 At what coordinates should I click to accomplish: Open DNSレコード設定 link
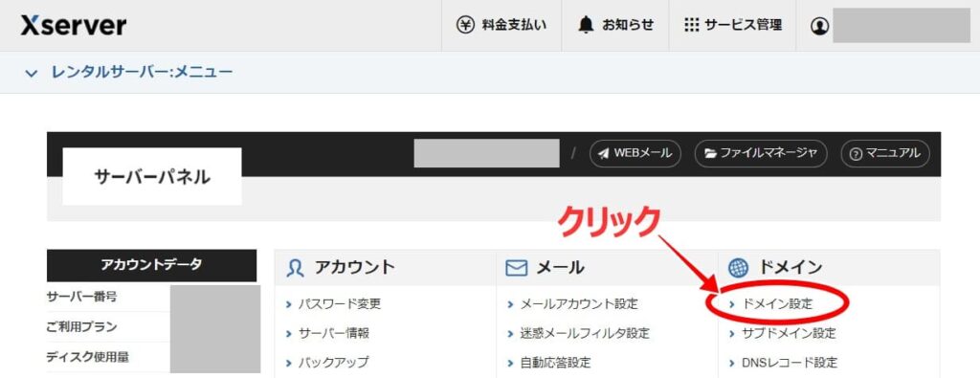click(x=790, y=363)
